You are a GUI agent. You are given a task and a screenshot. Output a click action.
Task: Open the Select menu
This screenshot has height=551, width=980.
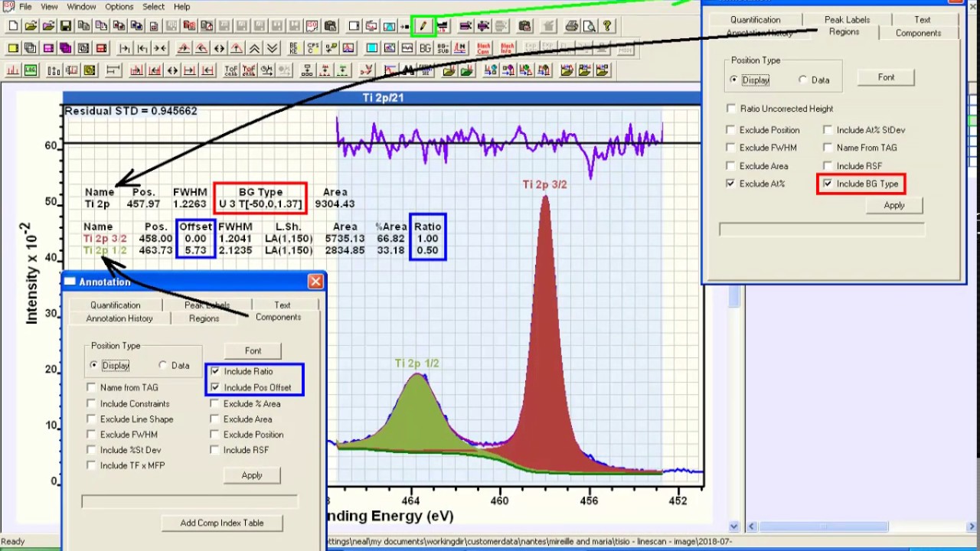click(153, 7)
